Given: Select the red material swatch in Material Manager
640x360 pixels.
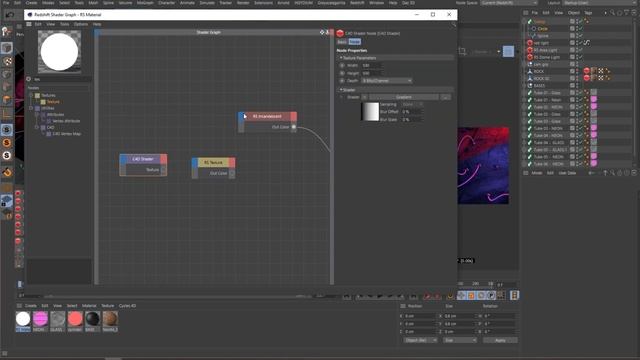Looking at the screenshot, I should 75,319.
